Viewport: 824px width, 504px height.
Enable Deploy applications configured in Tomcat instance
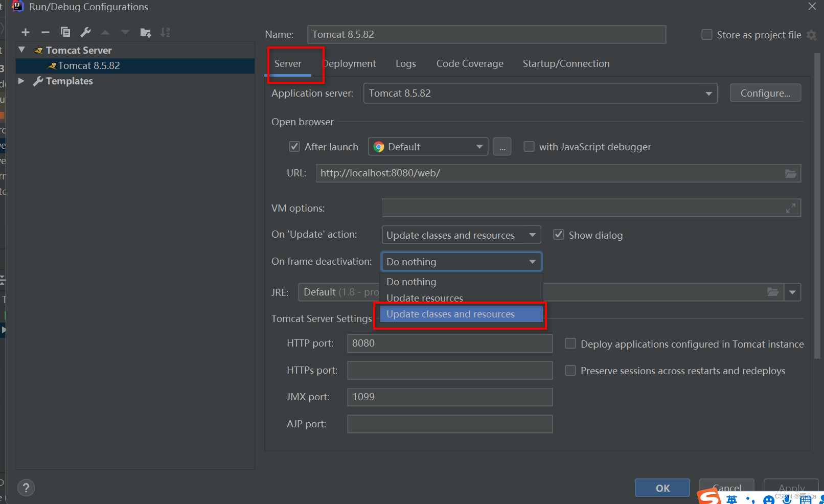pos(570,343)
